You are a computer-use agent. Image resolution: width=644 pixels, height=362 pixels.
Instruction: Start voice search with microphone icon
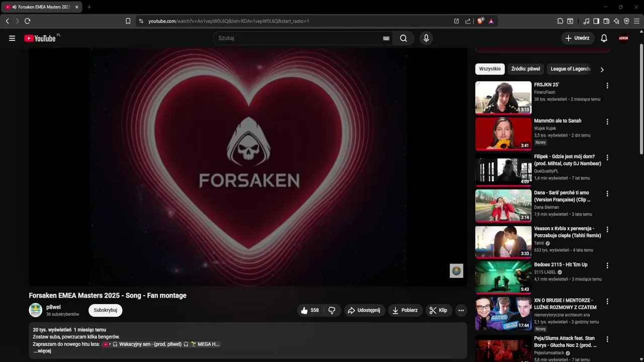(x=426, y=38)
